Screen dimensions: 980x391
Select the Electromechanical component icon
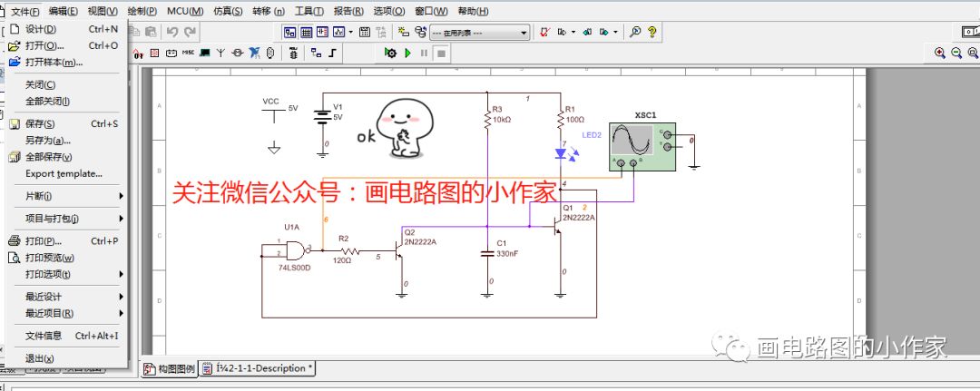point(238,54)
